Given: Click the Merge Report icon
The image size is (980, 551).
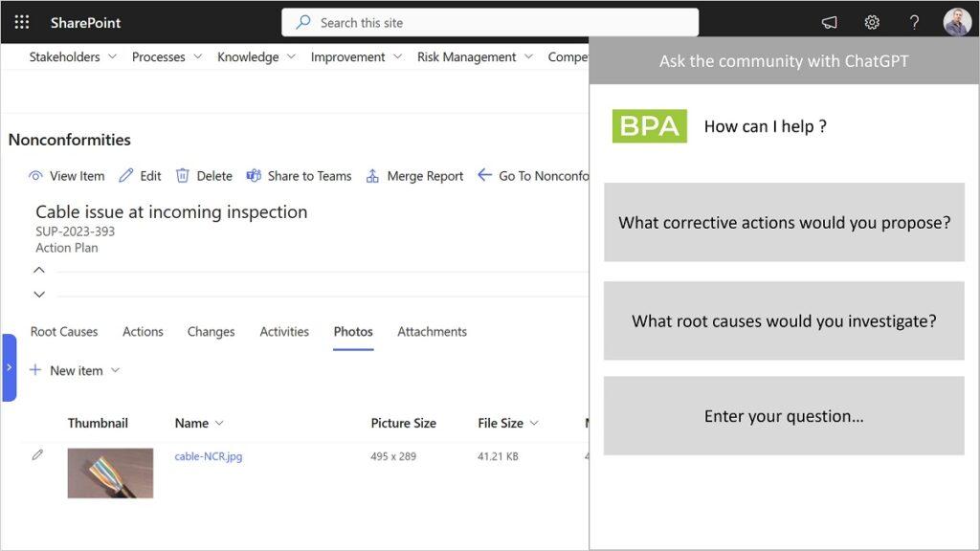Looking at the screenshot, I should click(x=372, y=176).
